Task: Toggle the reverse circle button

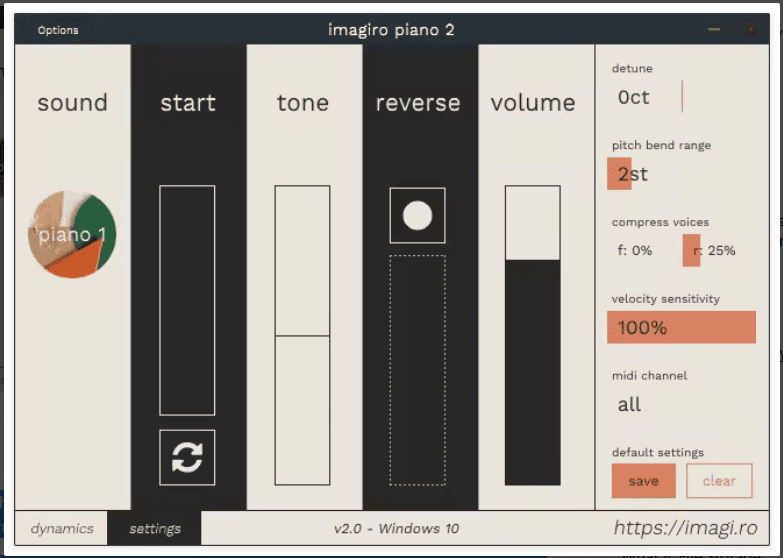Action: coord(417,215)
